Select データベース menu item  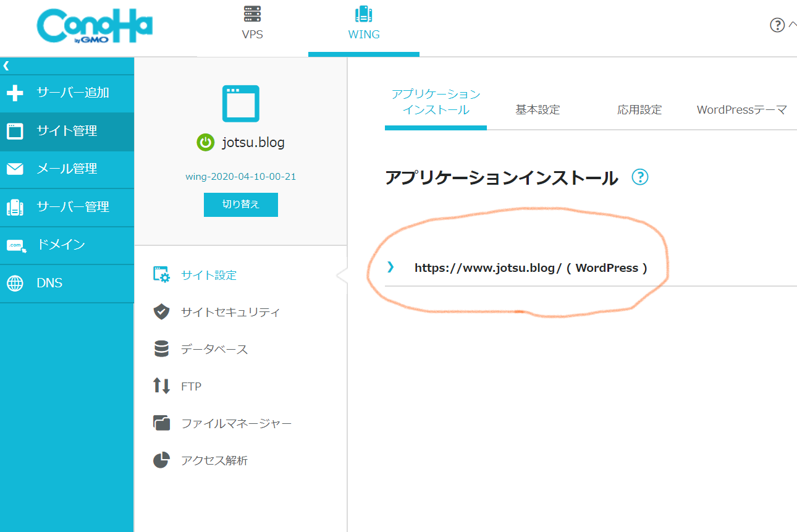(x=214, y=349)
